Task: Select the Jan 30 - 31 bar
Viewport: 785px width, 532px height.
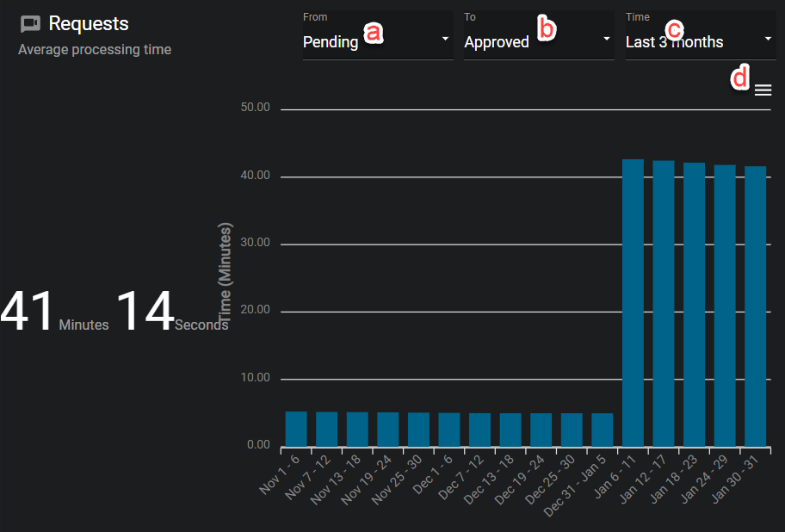Action: click(756, 306)
